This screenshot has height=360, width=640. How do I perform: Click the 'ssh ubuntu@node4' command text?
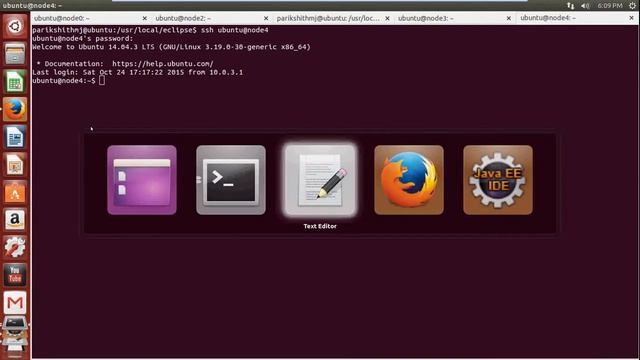click(235, 30)
